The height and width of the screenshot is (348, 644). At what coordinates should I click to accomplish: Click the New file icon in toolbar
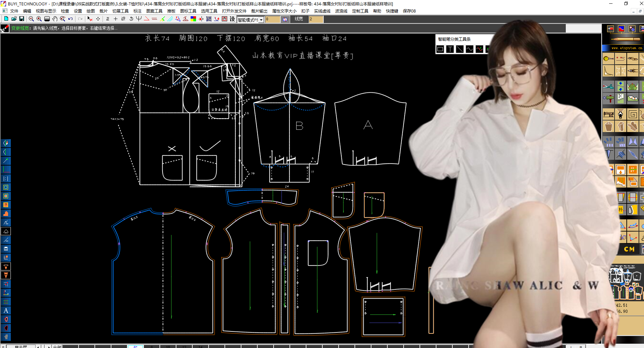(6, 19)
